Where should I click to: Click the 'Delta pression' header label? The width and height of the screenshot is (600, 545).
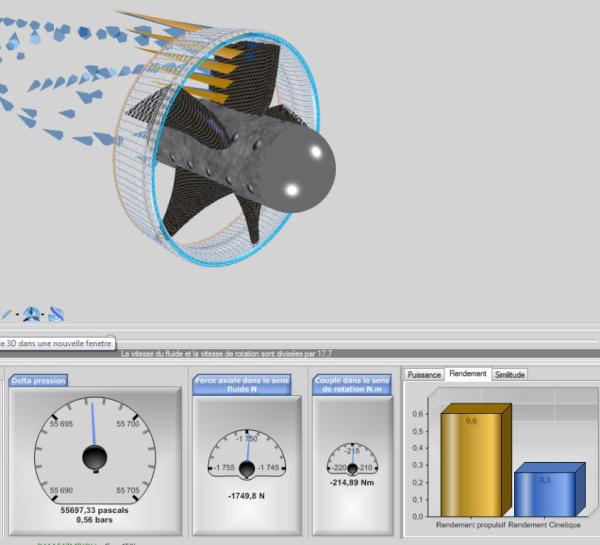pos(38,381)
